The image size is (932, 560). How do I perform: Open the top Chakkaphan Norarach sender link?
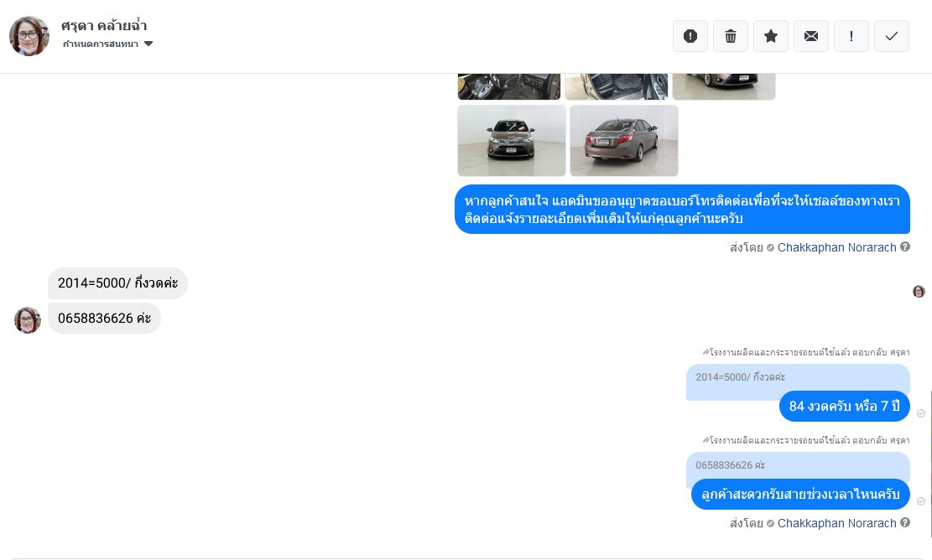pyautogui.click(x=837, y=247)
